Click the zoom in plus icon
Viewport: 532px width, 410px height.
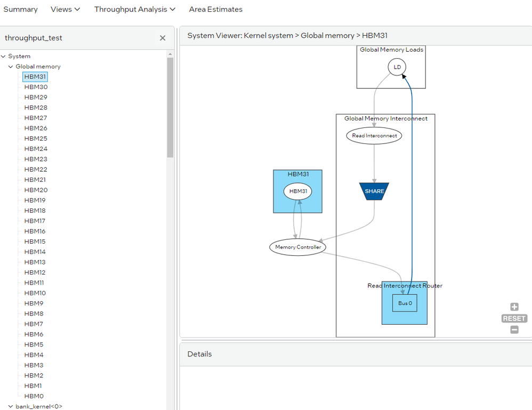pos(514,307)
